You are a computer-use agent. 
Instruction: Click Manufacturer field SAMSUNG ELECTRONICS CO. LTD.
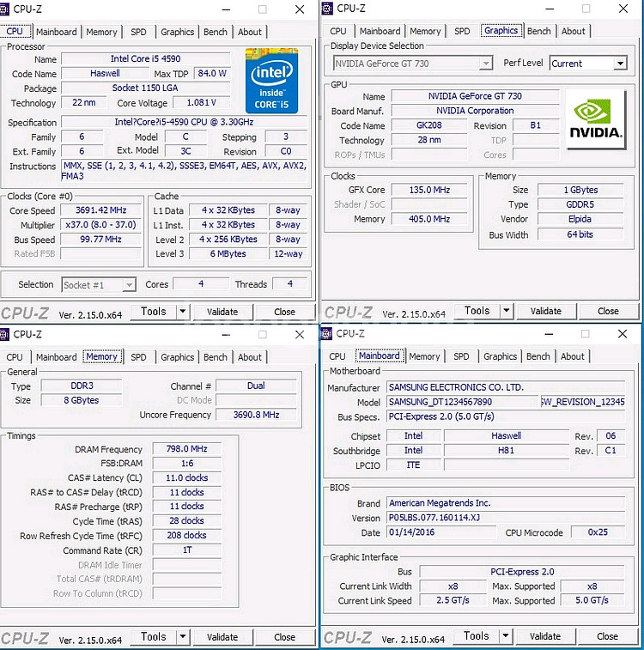506,387
